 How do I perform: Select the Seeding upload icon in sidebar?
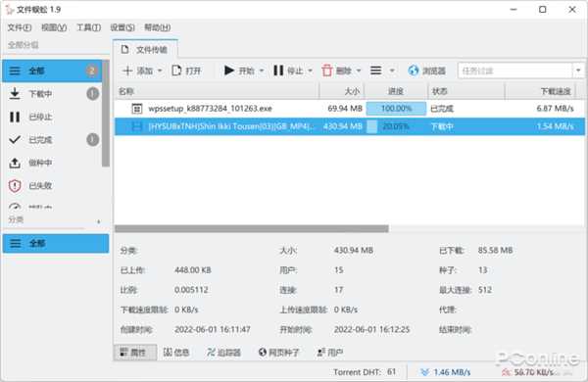15,163
